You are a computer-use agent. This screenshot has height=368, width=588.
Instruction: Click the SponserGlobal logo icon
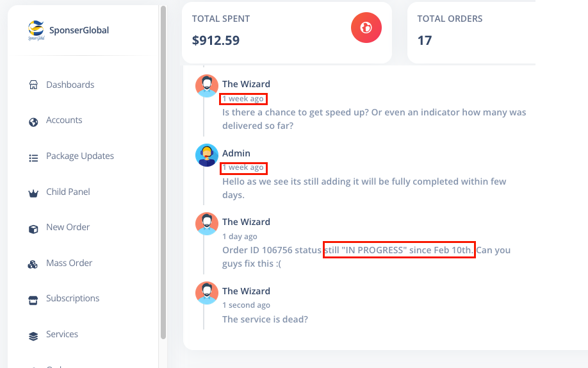(x=36, y=30)
